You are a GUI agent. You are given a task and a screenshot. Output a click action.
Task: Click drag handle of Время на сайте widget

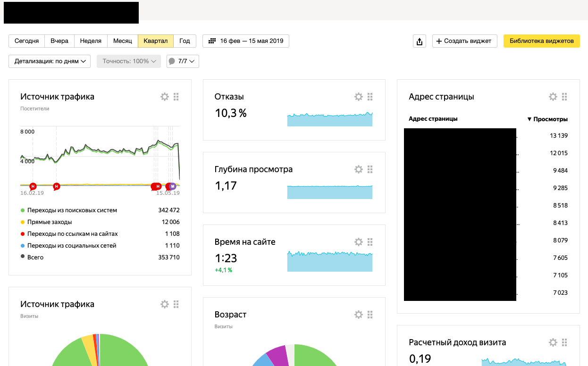pyautogui.click(x=370, y=242)
